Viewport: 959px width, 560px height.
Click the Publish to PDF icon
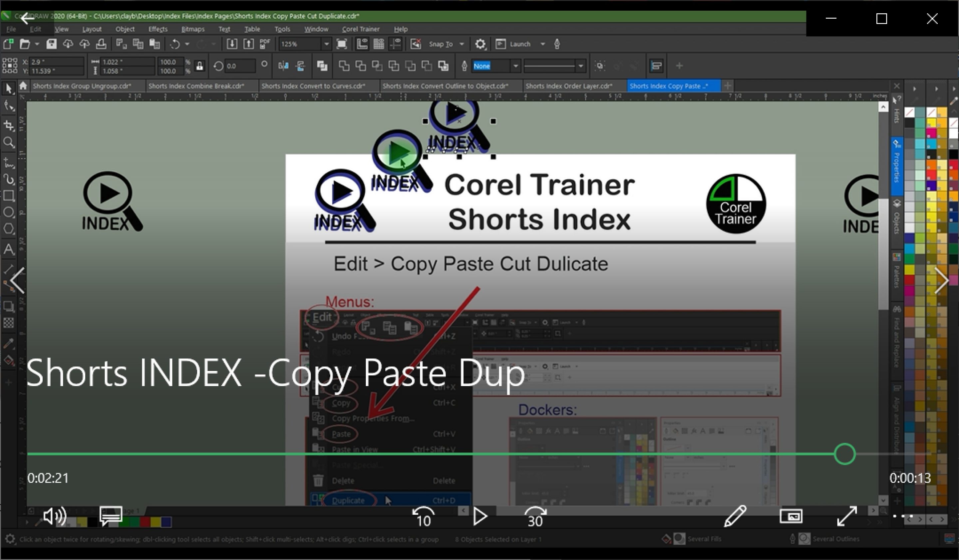click(265, 44)
